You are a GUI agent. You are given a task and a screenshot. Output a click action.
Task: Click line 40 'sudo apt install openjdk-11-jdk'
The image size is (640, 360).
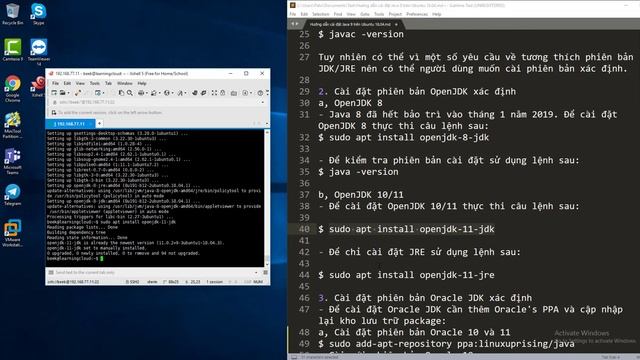(412, 229)
